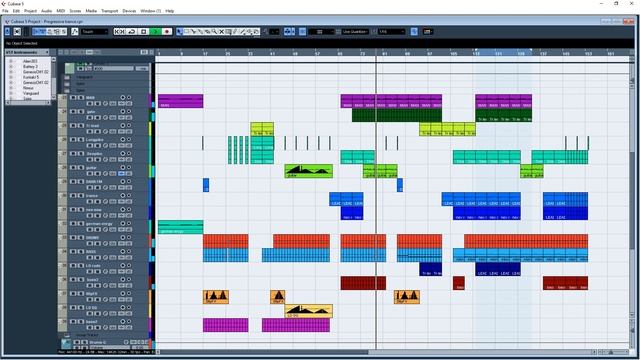Image resolution: width=640 pixels, height=360 pixels.
Task: Open the File menu
Action: tap(5, 11)
